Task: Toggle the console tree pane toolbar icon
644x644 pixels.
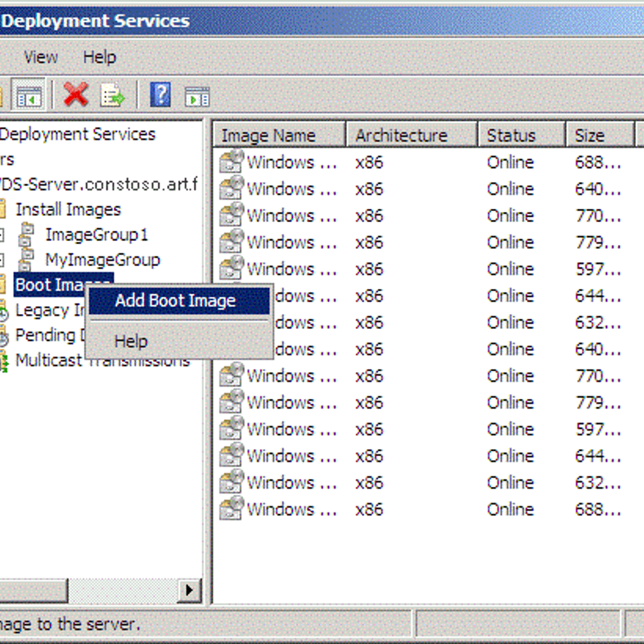Action: point(29,96)
